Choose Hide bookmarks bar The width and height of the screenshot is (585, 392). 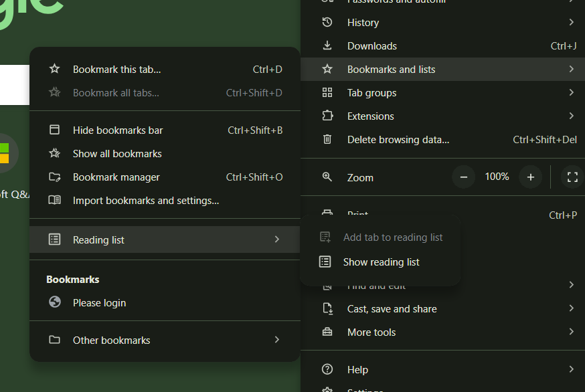tap(165, 130)
